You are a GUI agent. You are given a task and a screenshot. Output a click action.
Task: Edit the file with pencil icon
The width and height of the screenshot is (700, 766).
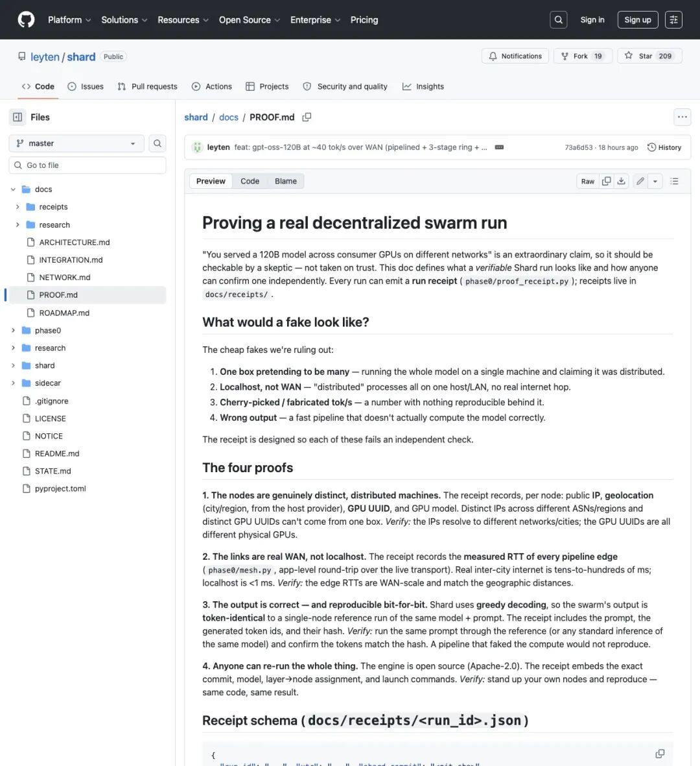coord(640,181)
